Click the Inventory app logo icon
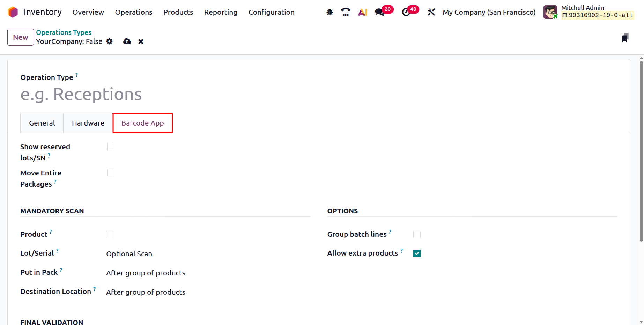644x325 pixels. [13, 12]
